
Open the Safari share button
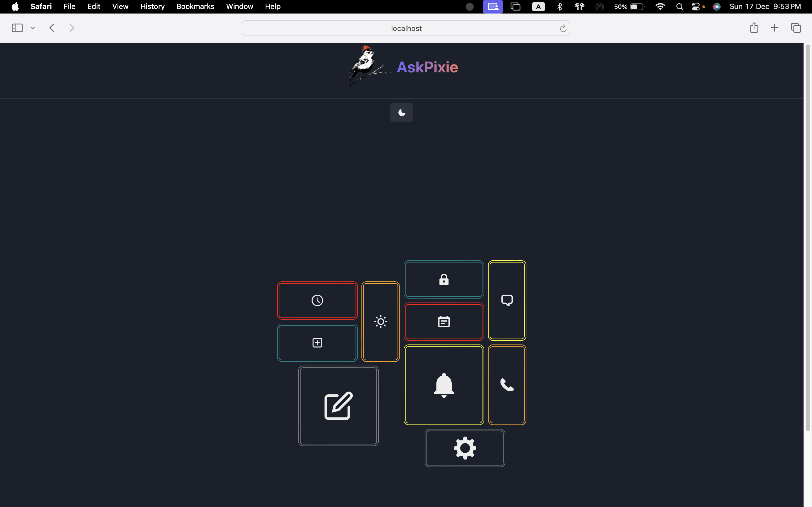pyautogui.click(x=754, y=28)
